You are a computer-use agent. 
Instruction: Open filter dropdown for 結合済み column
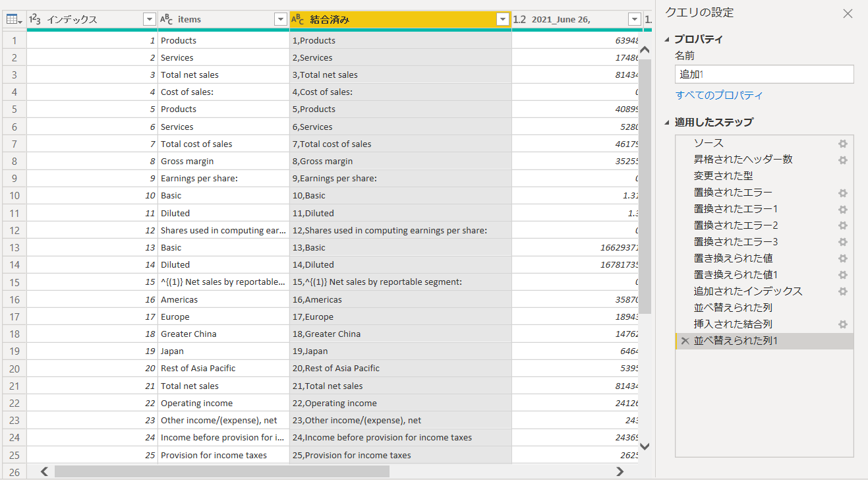[503, 20]
